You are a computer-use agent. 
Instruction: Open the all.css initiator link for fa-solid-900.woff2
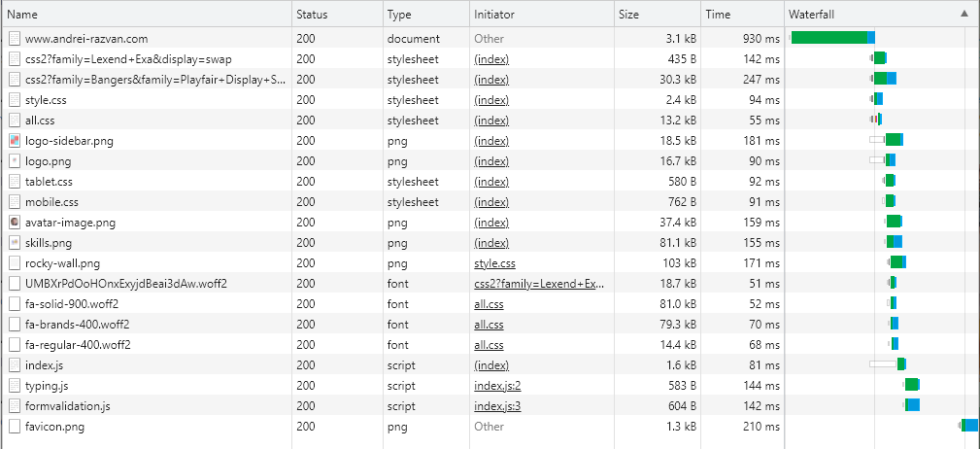pyautogui.click(x=489, y=304)
